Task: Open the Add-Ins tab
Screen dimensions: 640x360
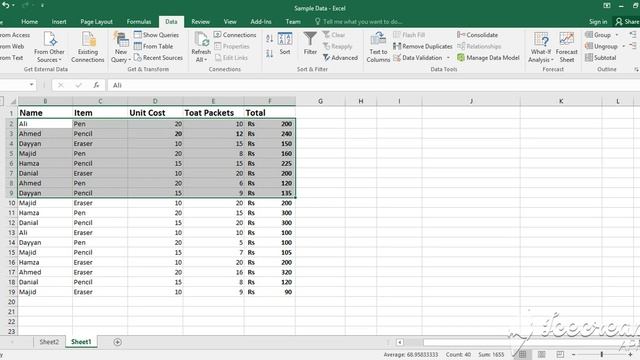Action: click(x=261, y=22)
